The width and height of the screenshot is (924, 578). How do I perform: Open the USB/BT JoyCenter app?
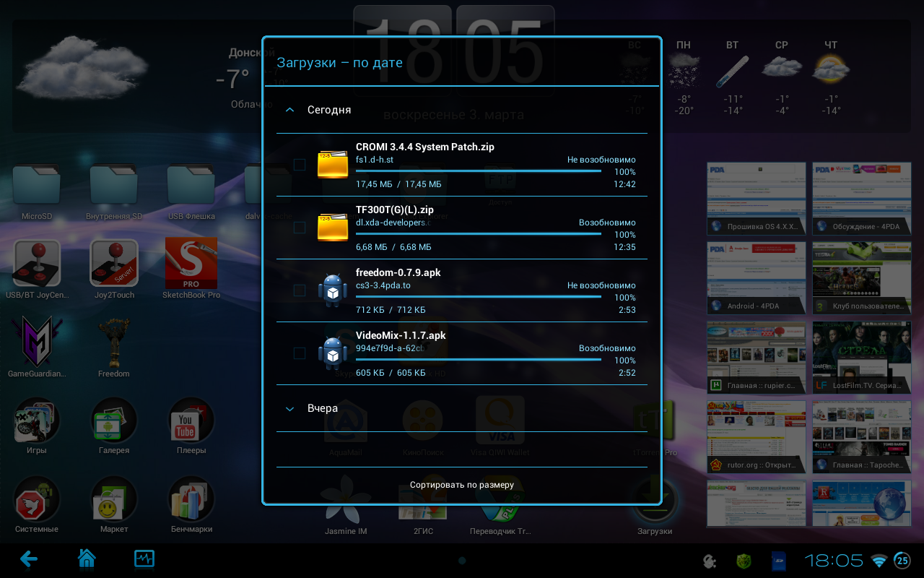[x=36, y=264]
